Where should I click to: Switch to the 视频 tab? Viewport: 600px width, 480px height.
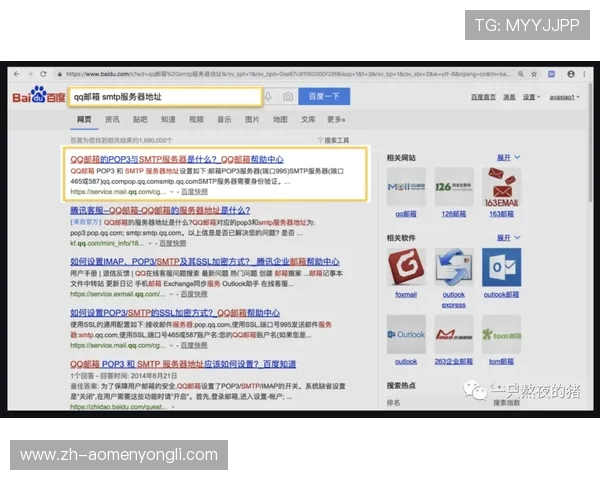pyautogui.click(x=196, y=119)
